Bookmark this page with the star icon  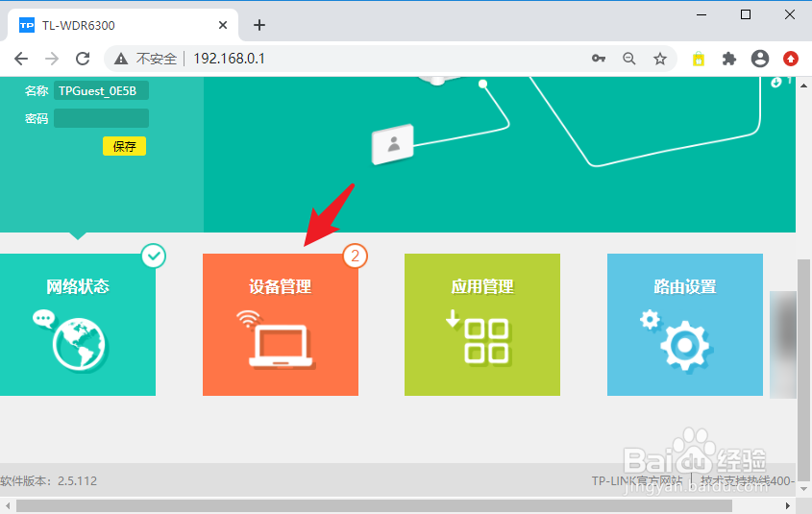660,59
